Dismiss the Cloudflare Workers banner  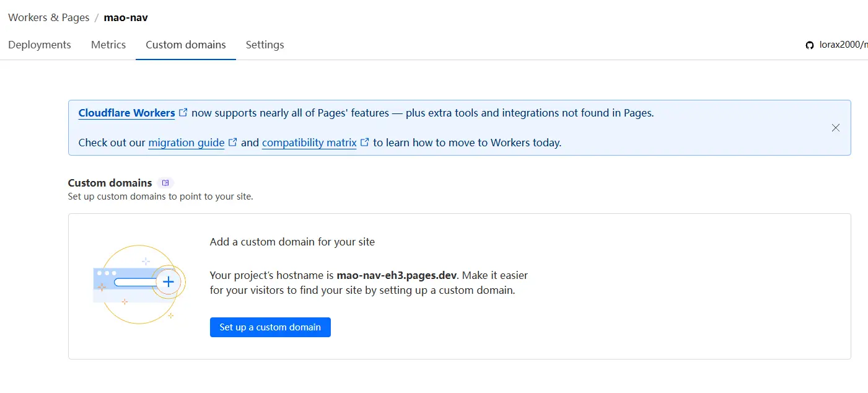(835, 128)
